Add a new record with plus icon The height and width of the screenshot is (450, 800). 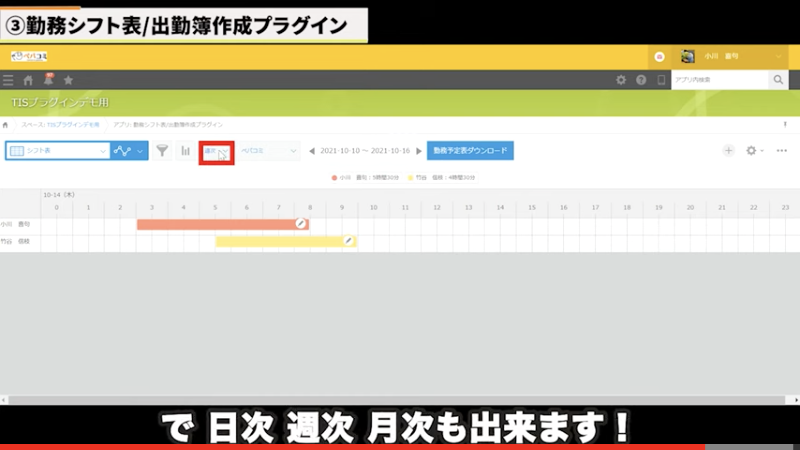pos(728,151)
